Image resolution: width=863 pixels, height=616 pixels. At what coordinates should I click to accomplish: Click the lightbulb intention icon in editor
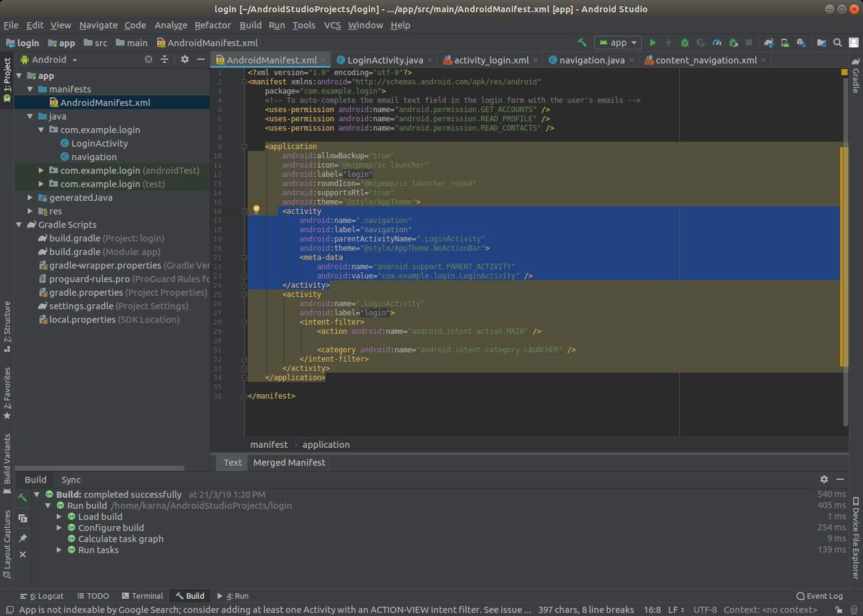coord(256,209)
